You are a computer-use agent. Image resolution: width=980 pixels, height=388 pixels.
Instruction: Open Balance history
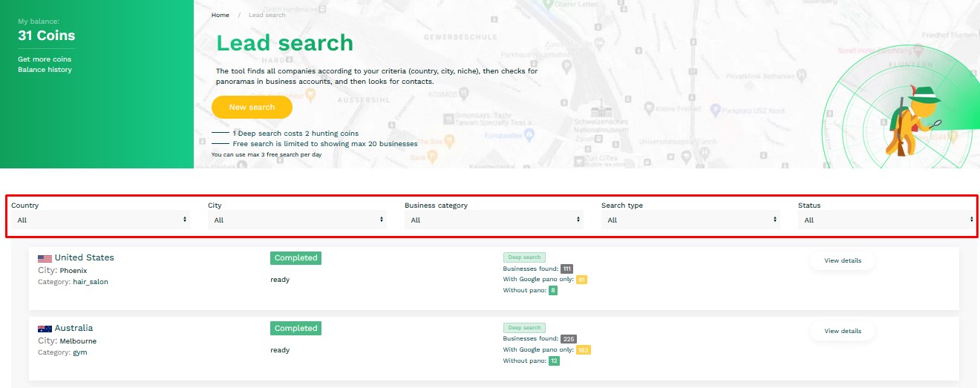pos(45,70)
